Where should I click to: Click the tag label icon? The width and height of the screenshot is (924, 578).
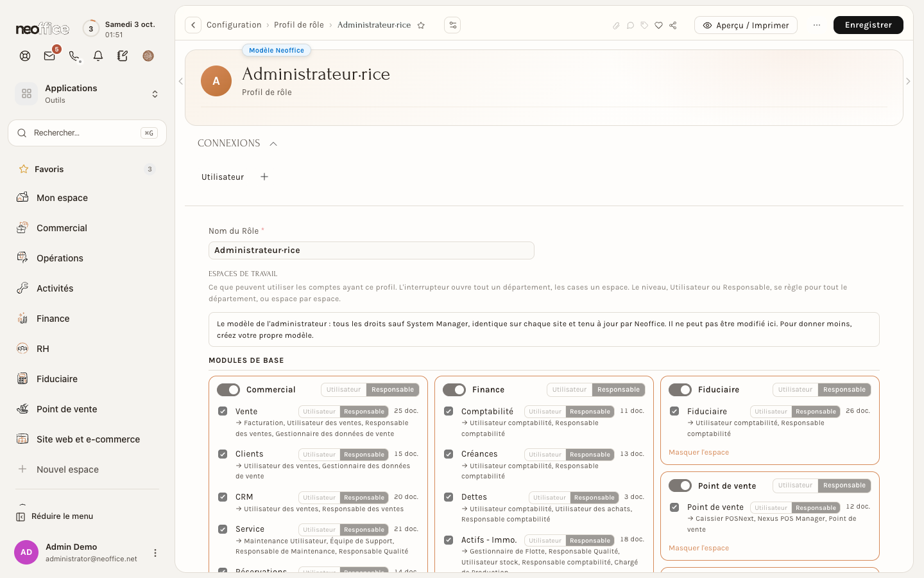click(x=644, y=26)
